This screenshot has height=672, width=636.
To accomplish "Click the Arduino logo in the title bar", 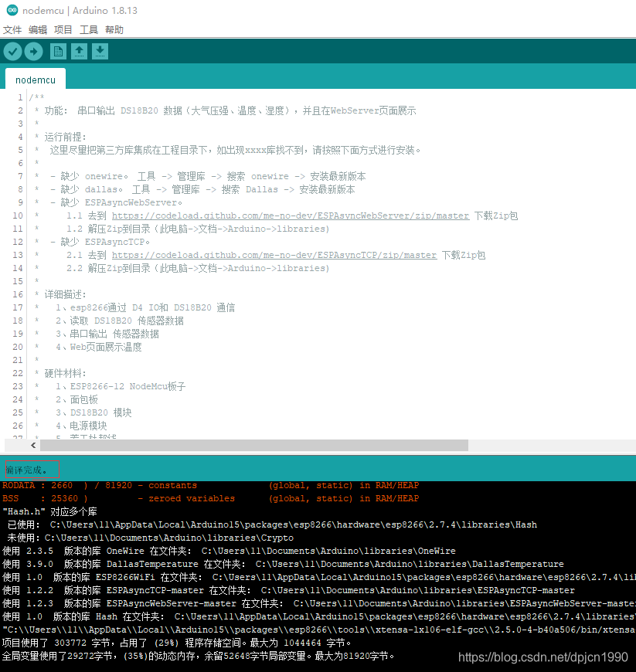I will (12, 10).
